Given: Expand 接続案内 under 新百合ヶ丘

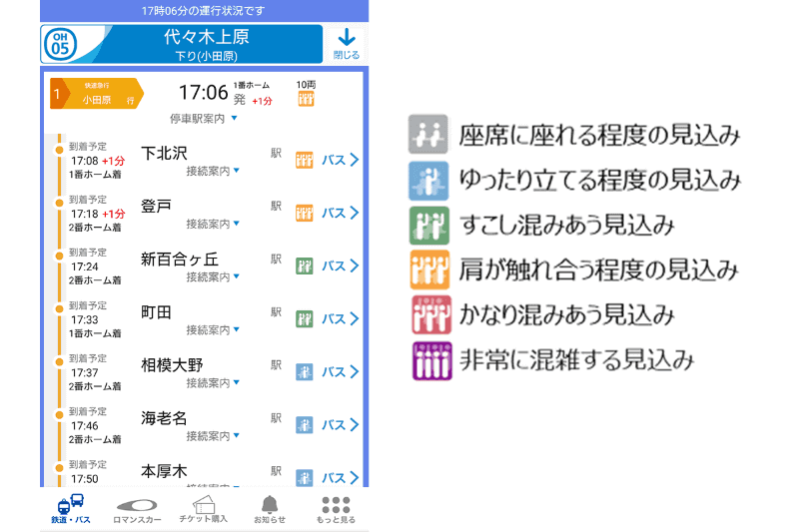Looking at the screenshot, I should (x=213, y=276).
